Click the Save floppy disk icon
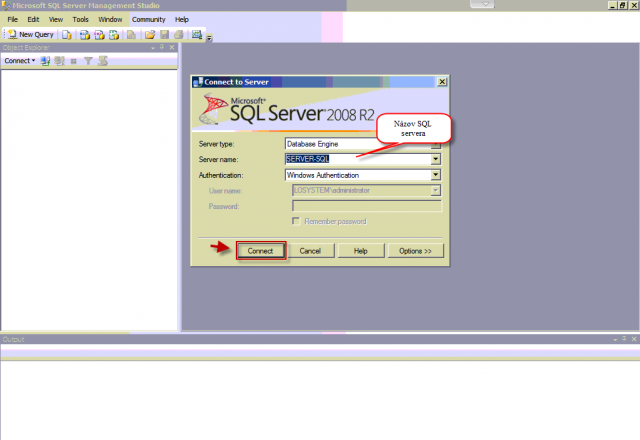 click(164, 35)
